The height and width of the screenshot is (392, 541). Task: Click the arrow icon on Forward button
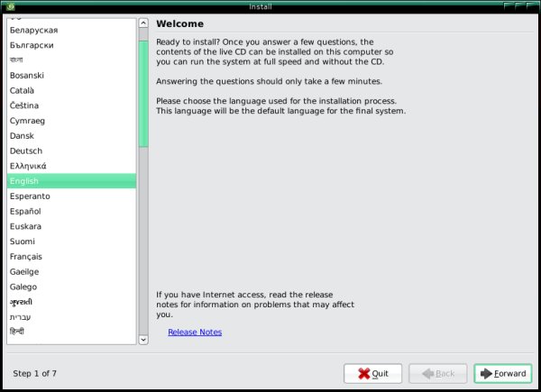(486, 373)
